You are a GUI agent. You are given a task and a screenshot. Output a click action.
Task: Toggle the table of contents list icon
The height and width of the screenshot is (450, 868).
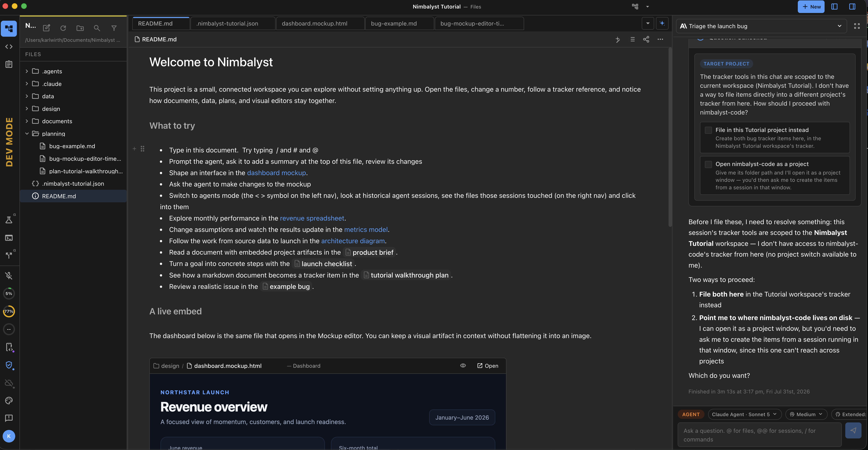(x=632, y=39)
